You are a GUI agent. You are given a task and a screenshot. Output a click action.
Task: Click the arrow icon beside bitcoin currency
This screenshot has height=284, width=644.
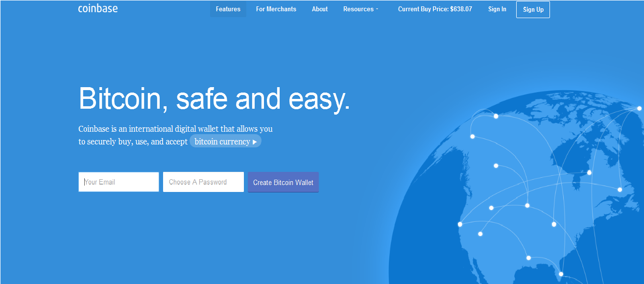click(255, 142)
